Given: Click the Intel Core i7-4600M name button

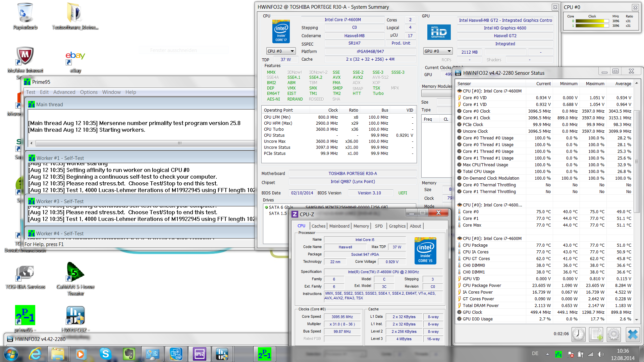Looking at the screenshot, I should (x=342, y=20).
